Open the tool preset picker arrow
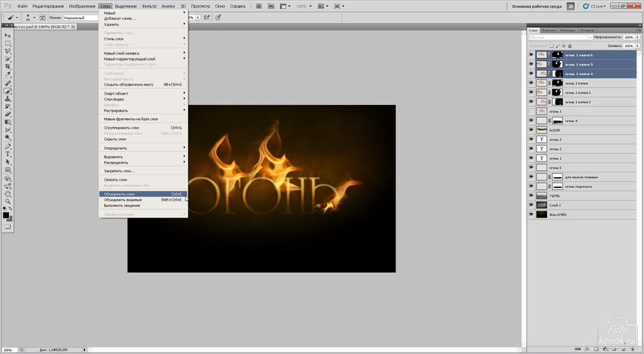Viewport: 644px width, 354px height. pyautogui.click(x=17, y=18)
